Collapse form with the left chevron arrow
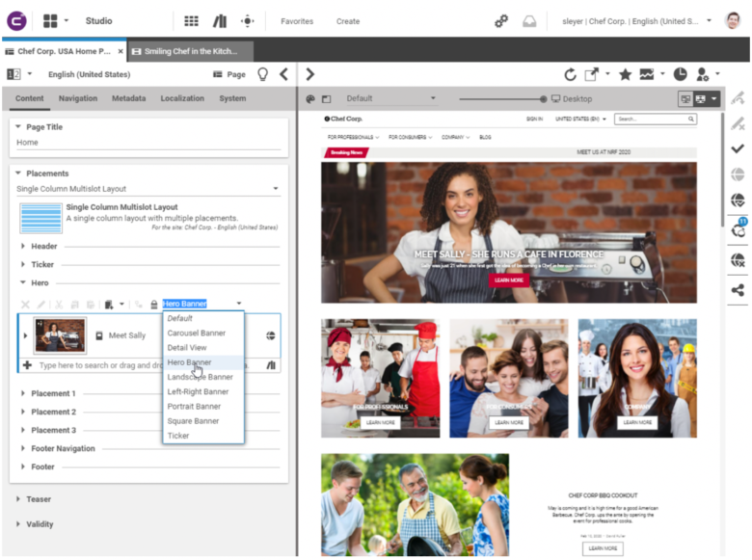The height and width of the screenshot is (560, 752). pyautogui.click(x=283, y=74)
